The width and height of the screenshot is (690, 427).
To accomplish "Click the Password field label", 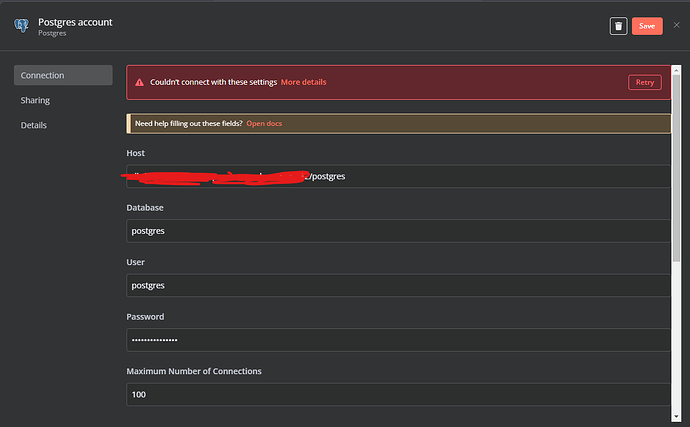I will 145,317.
